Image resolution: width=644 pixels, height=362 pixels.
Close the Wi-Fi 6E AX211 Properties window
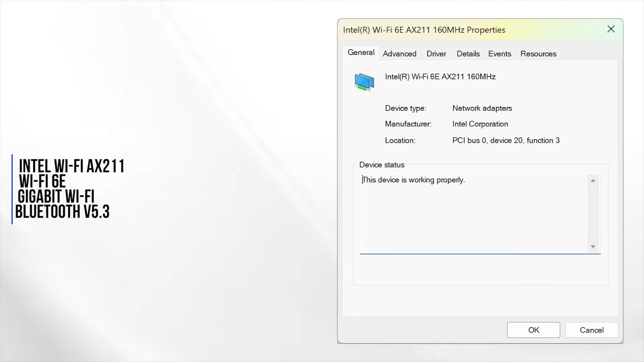coord(610,29)
